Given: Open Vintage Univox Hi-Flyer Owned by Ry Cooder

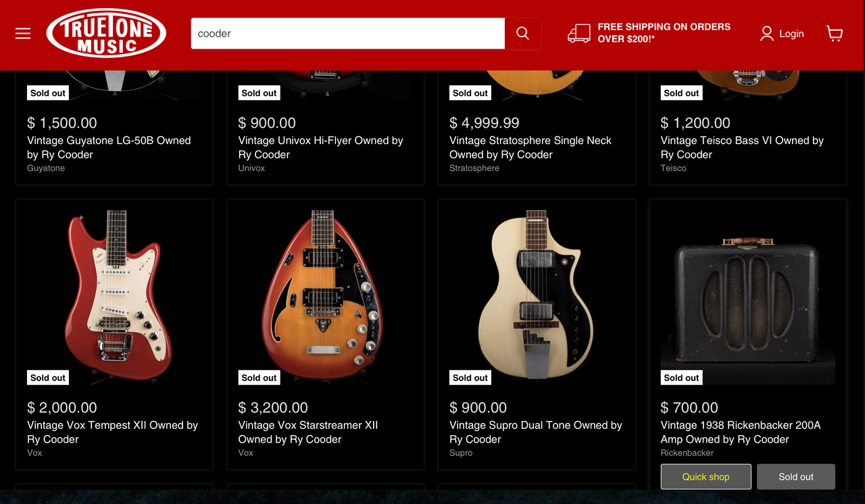Looking at the screenshot, I should pos(320,147).
